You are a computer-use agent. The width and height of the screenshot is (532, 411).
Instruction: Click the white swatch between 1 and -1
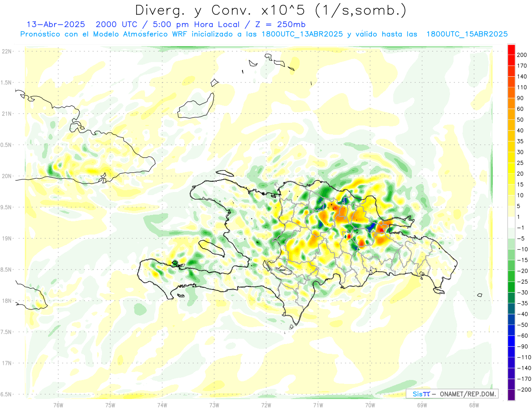tap(511, 223)
